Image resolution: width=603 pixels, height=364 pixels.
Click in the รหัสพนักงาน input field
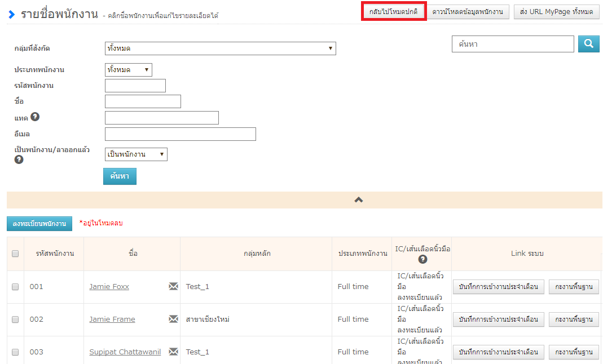pyautogui.click(x=135, y=86)
